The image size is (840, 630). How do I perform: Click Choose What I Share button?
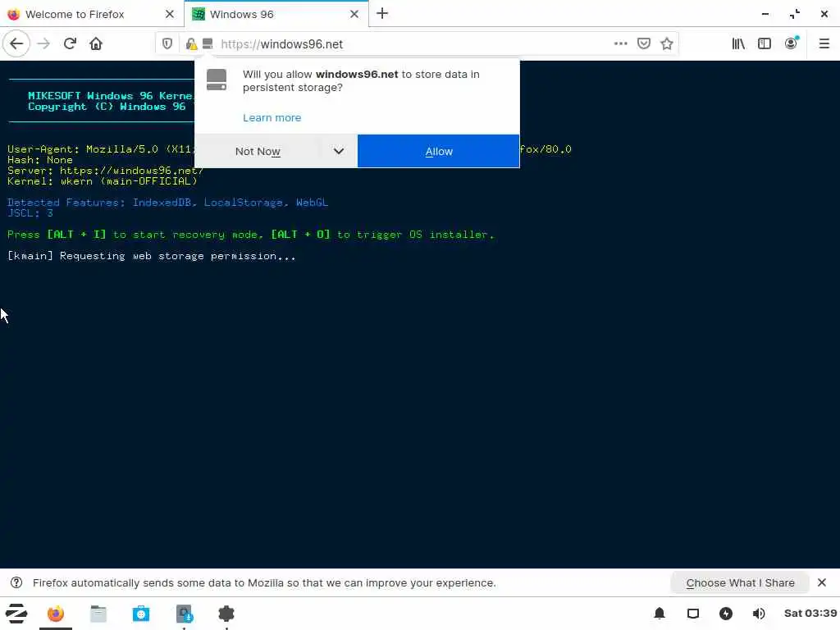(x=740, y=583)
